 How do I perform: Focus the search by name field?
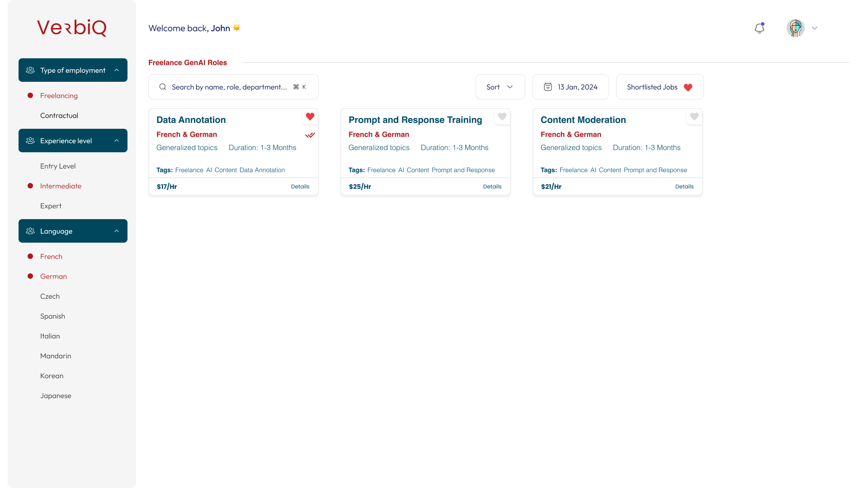pos(229,87)
